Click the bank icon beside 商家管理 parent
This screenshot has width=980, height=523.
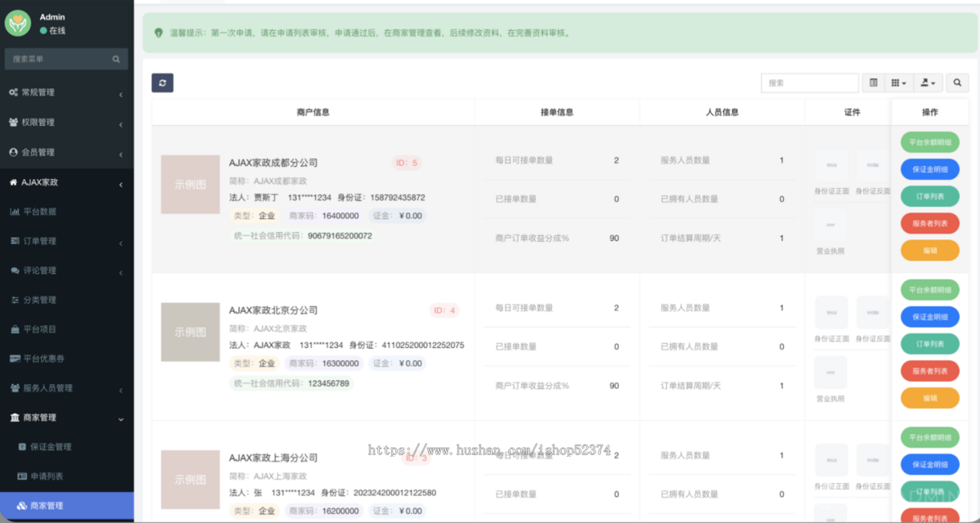(x=15, y=418)
